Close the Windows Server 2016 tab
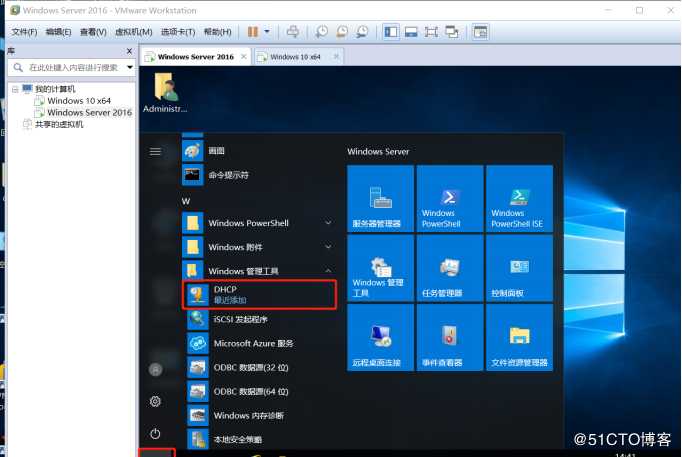682x457 pixels. pos(244,57)
